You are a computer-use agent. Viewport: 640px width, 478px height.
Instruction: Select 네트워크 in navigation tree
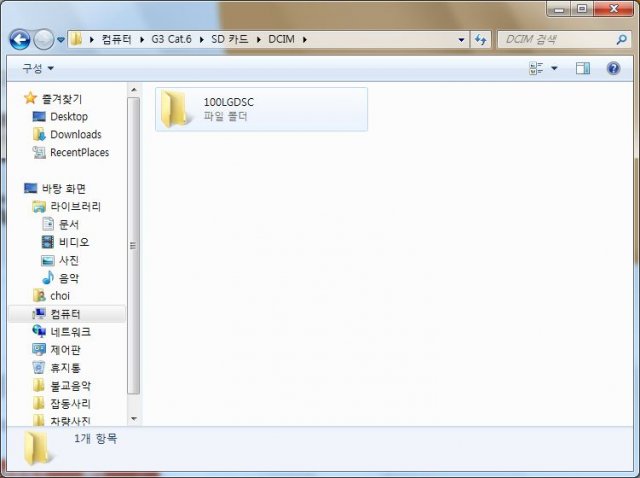pos(70,332)
